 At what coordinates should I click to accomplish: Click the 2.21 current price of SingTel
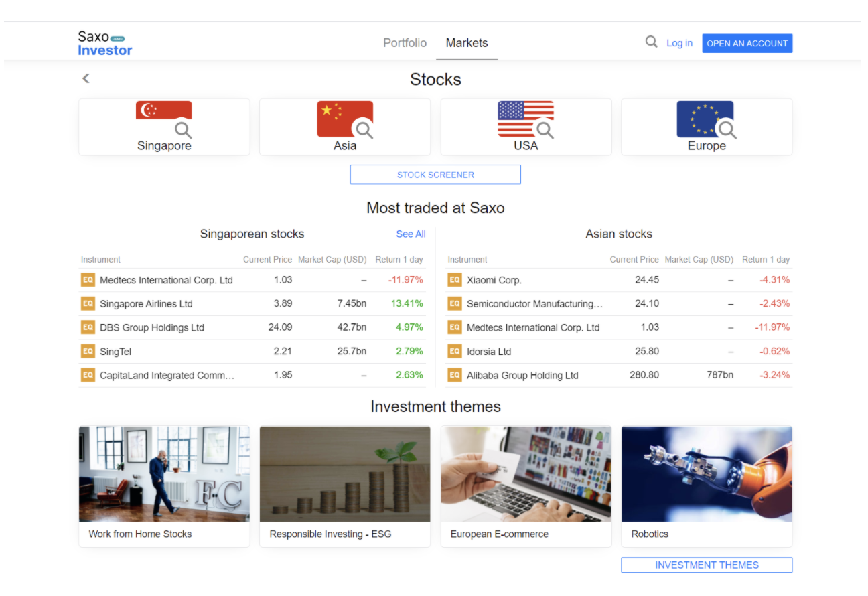[283, 351]
